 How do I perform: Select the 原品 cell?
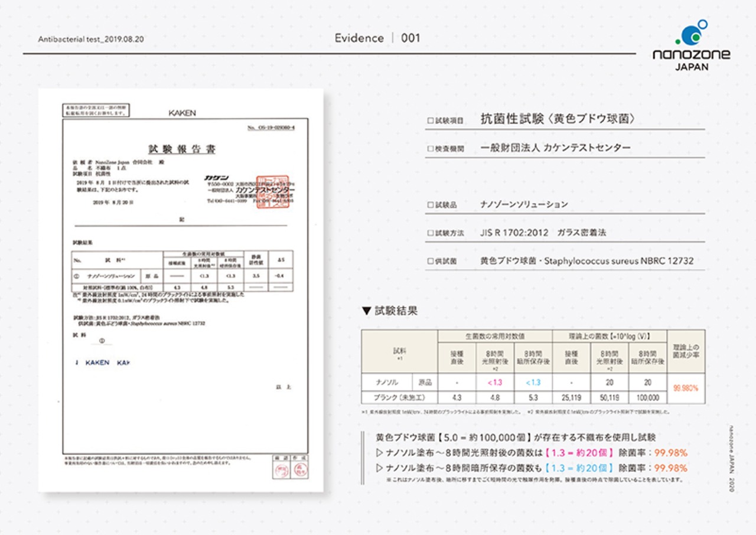(x=425, y=382)
